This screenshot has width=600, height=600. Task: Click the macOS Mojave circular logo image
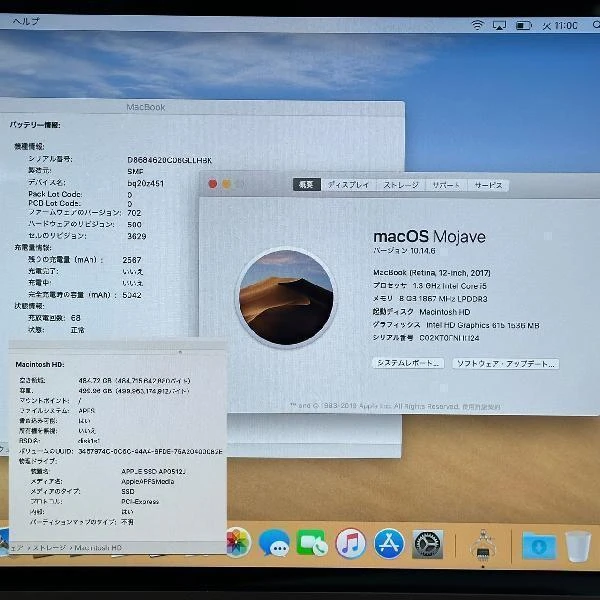(x=286, y=297)
